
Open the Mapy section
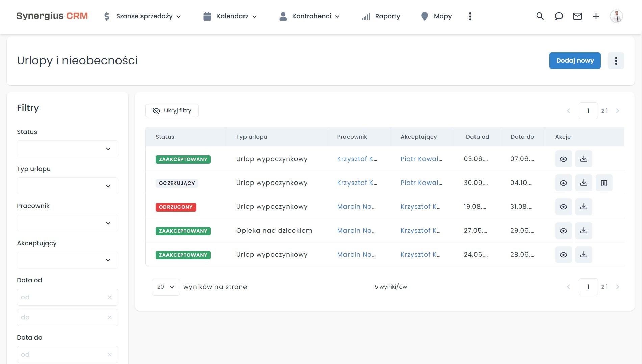(436, 16)
